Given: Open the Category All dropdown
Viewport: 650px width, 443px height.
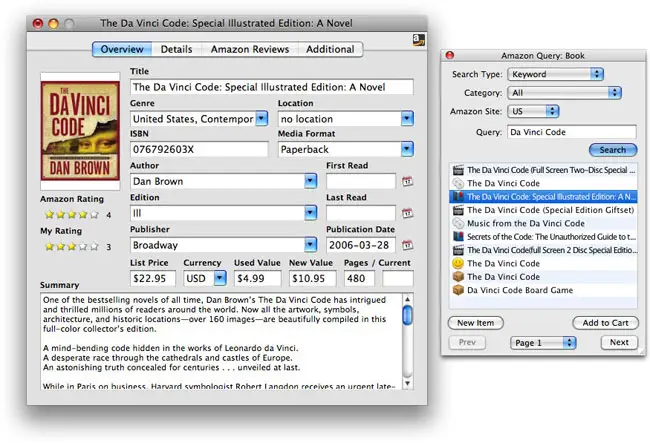Looking at the screenshot, I should click(564, 93).
